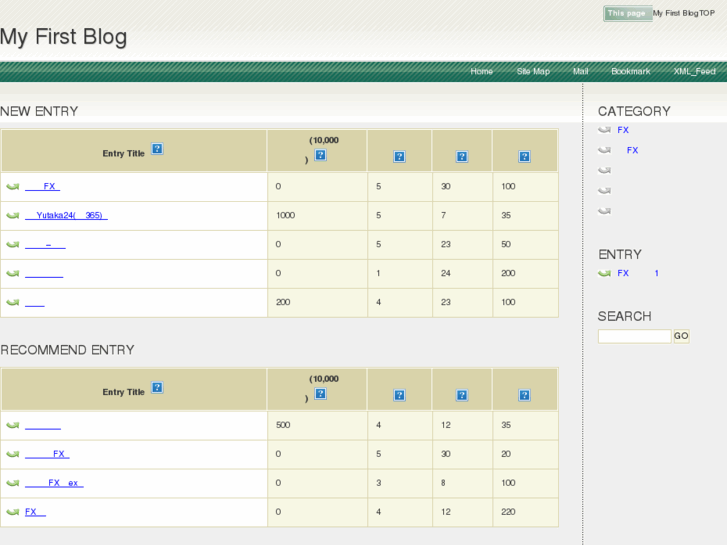Click green arrow icon beside Yutaka24 entry
Image resolution: width=727 pixels, height=545 pixels.
[13, 215]
